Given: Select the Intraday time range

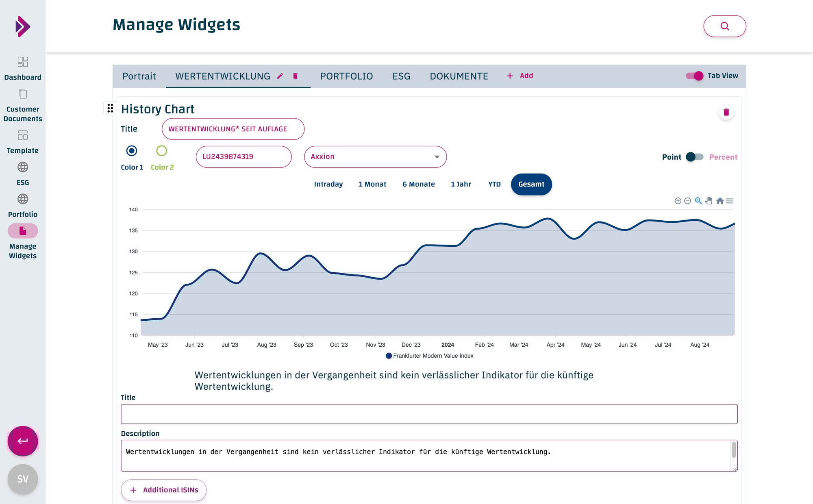Looking at the screenshot, I should click(x=328, y=184).
